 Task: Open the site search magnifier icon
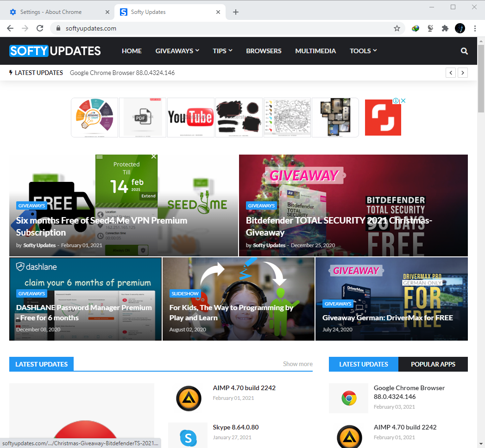(x=464, y=51)
